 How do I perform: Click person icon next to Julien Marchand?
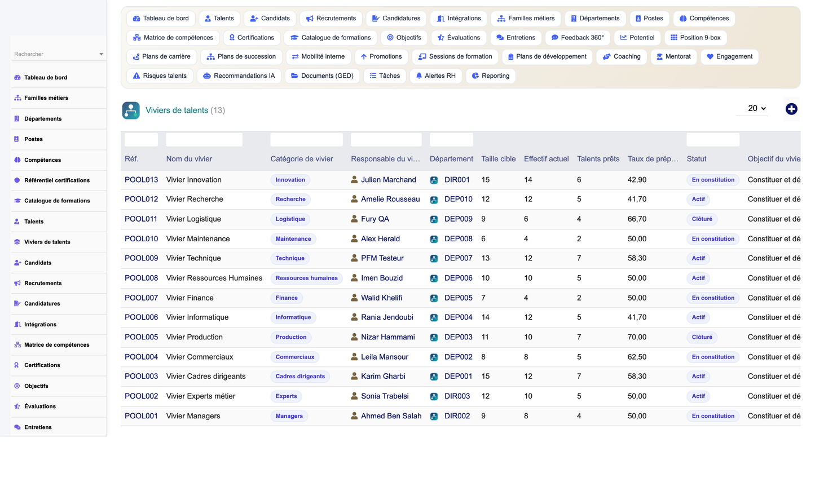click(x=354, y=179)
